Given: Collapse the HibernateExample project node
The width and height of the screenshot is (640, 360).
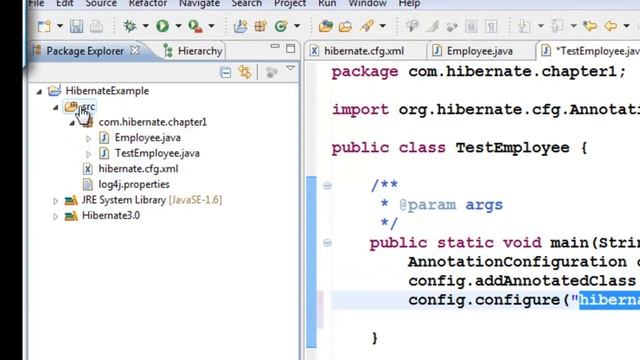Looking at the screenshot, I should tap(39, 91).
